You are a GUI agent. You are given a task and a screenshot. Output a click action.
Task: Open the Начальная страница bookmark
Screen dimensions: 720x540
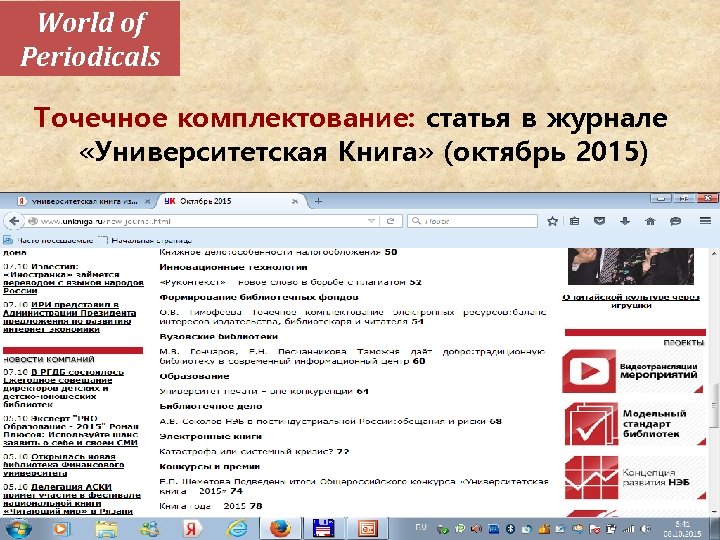pyautogui.click(x=146, y=240)
